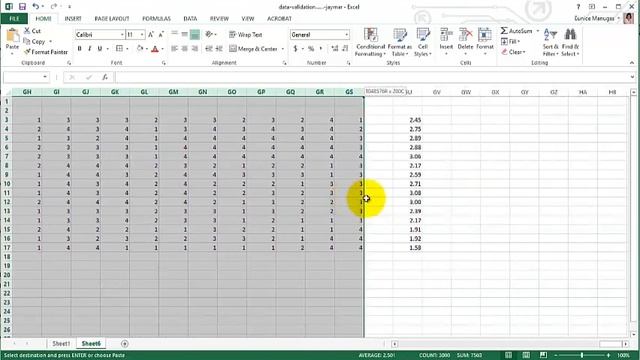
Task: Open the FILE tab
Action: click(14, 19)
